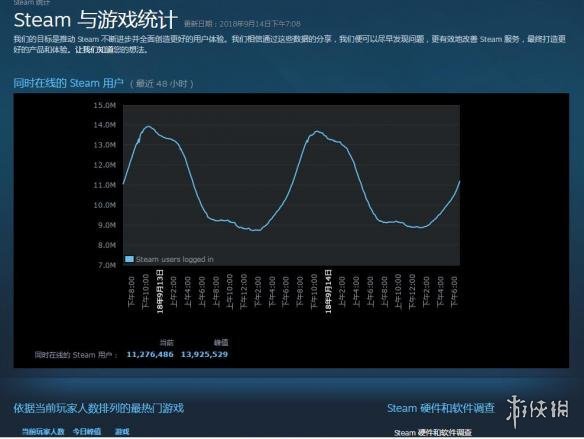Screen dimensions: 584x439
Task: Click the 'Steam 与游戏统计' page title
Action: (x=95, y=20)
